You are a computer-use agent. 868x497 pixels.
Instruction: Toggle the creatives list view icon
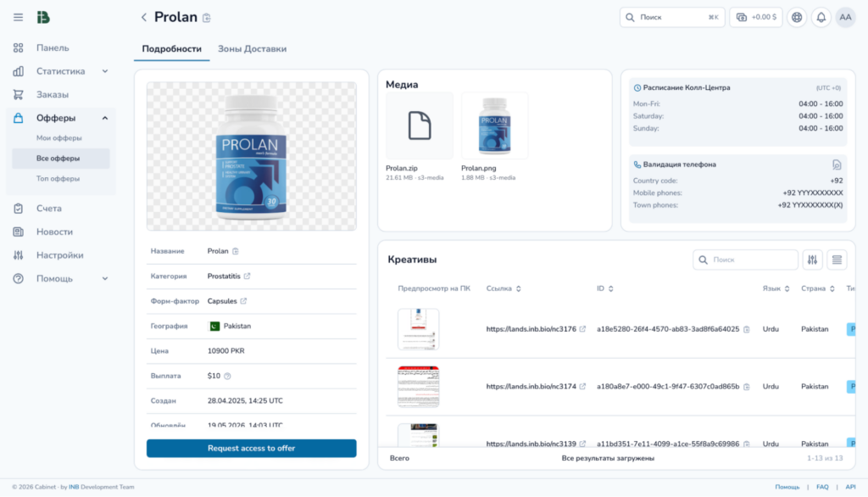[x=837, y=260]
